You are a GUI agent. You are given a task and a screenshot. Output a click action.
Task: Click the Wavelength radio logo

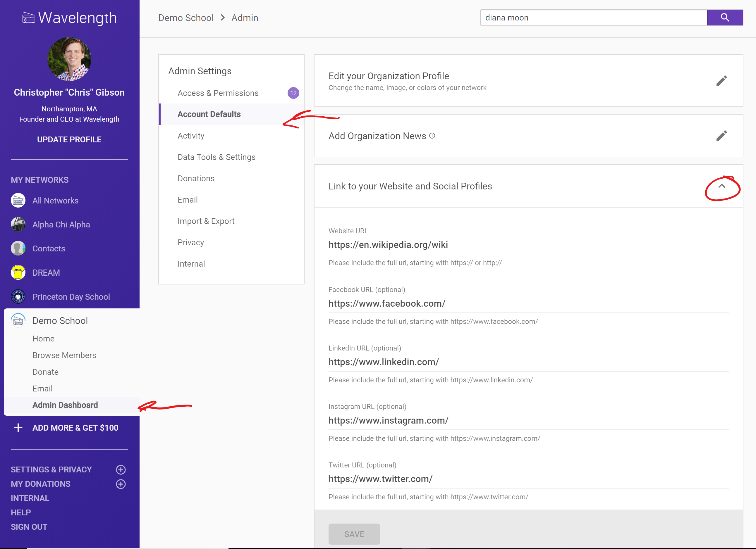(x=29, y=18)
